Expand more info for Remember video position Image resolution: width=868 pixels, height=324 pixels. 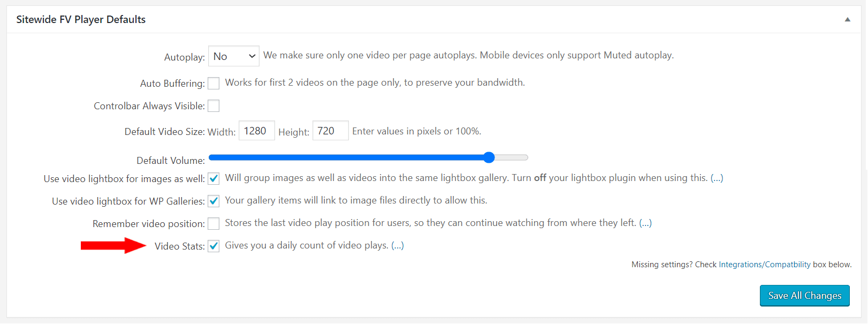pos(645,223)
